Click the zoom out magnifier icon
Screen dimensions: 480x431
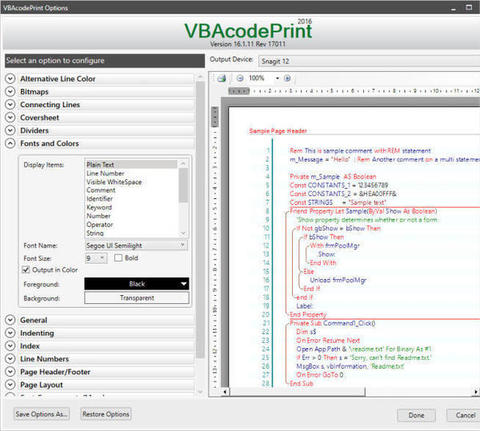click(x=240, y=78)
